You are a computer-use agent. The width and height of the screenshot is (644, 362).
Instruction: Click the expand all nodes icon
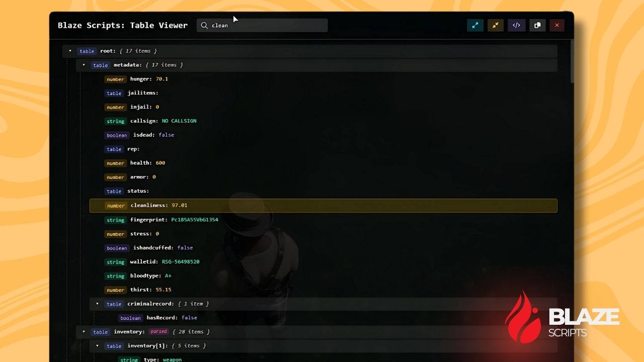click(475, 25)
